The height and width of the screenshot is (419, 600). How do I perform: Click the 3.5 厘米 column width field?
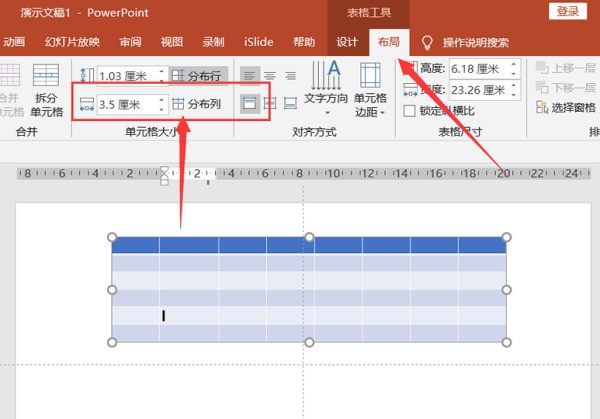tap(127, 104)
